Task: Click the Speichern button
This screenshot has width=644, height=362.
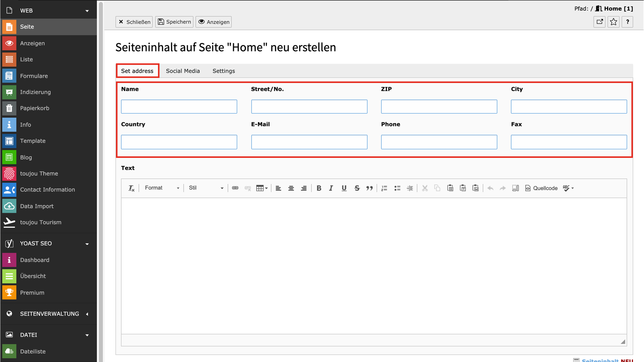Action: click(x=174, y=22)
